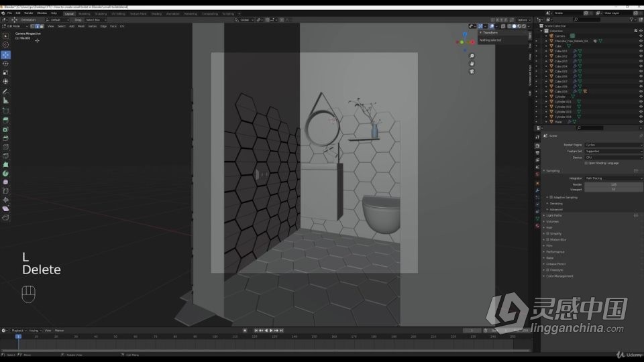This screenshot has height=362, width=644.
Task: Open the File menu
Action: tap(9, 13)
